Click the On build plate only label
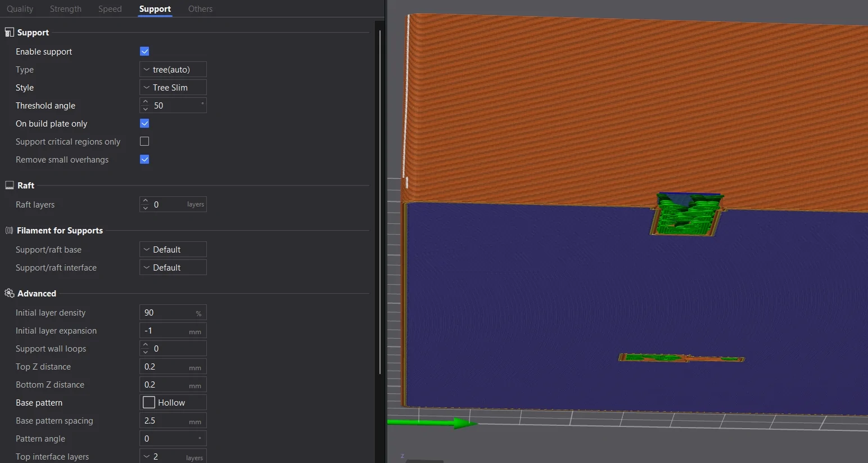Image resolution: width=868 pixels, height=463 pixels. [52, 124]
